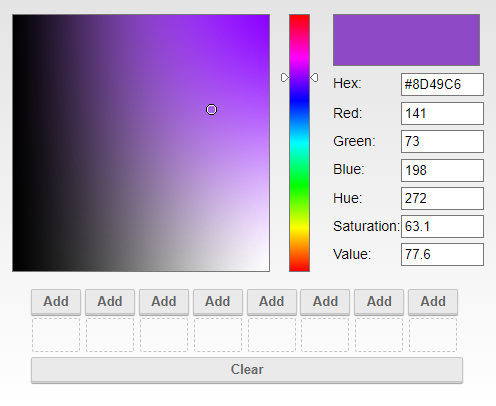Click the Green: label
Screen dimensions: 496x406
tap(354, 141)
